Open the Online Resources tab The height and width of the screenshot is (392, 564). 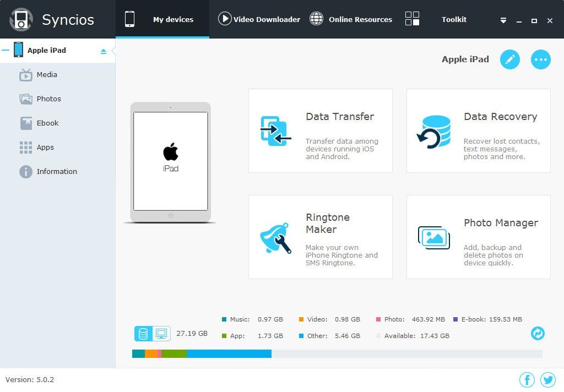pos(351,19)
